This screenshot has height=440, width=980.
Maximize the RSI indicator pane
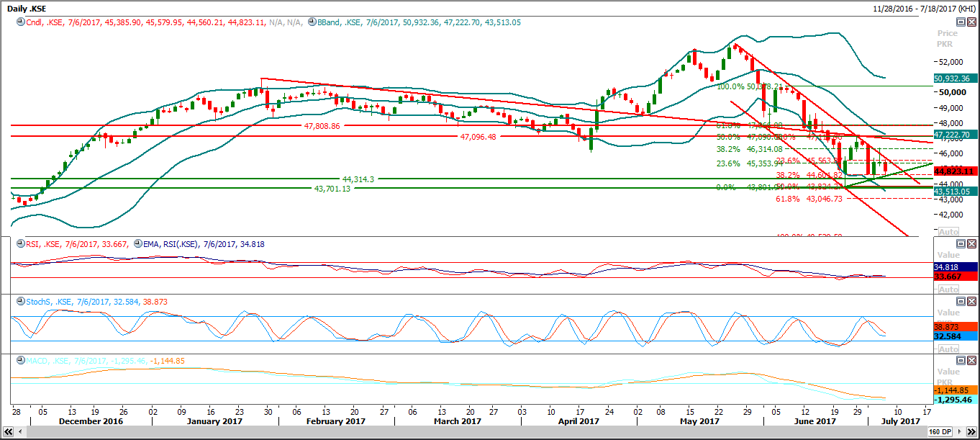coord(961,244)
